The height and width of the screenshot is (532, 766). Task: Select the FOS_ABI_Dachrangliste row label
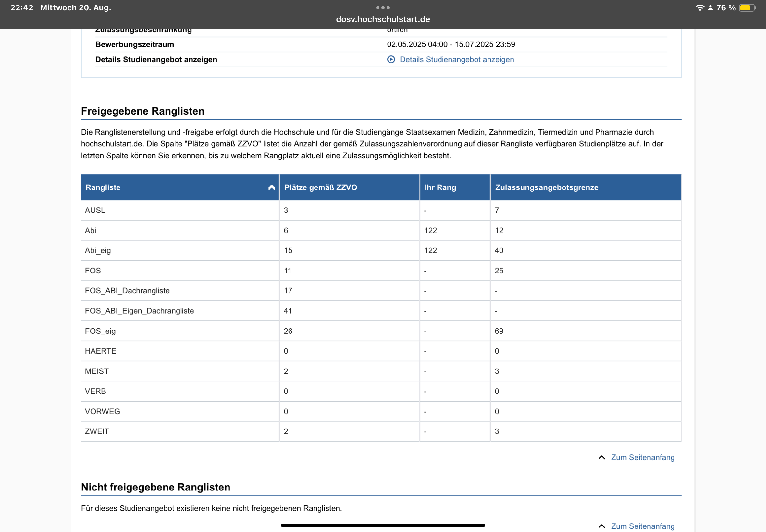click(127, 291)
